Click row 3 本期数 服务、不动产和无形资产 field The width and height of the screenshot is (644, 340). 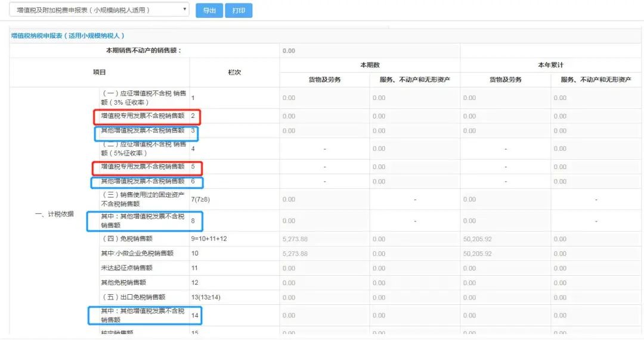415,131
